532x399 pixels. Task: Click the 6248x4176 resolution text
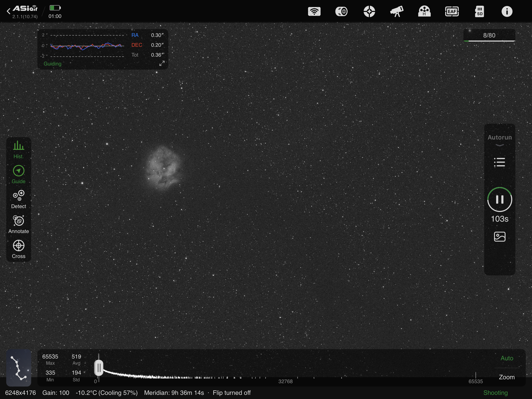click(x=21, y=393)
